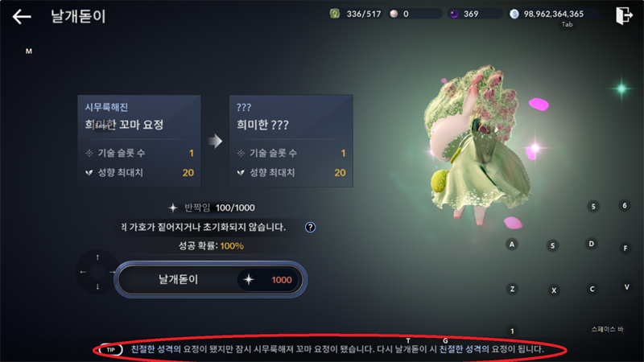
Task: Click the directional pad up arrow
Action: pyautogui.click(x=97, y=257)
